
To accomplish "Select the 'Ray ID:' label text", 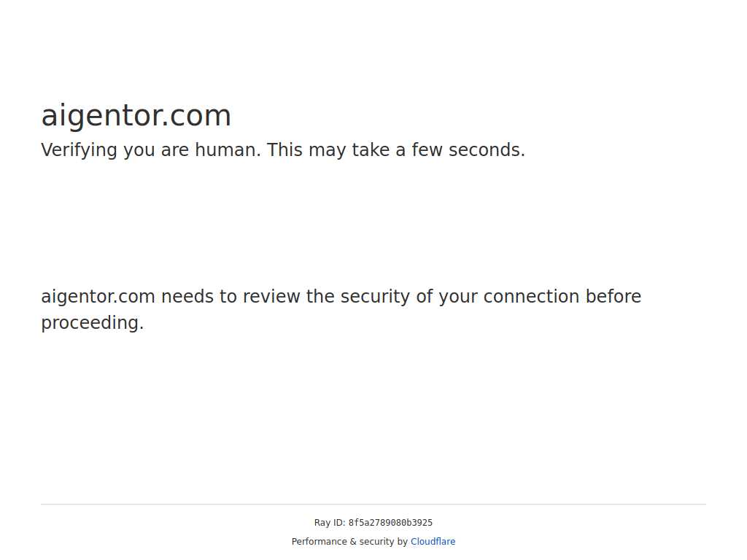I will tap(330, 522).
